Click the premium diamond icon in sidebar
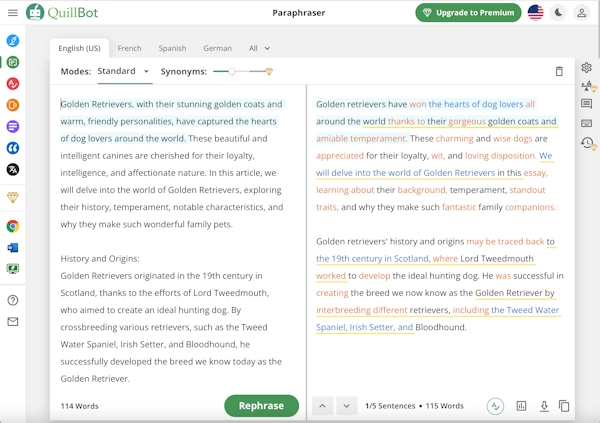Viewport: 600px width, 423px height. pos(13,198)
